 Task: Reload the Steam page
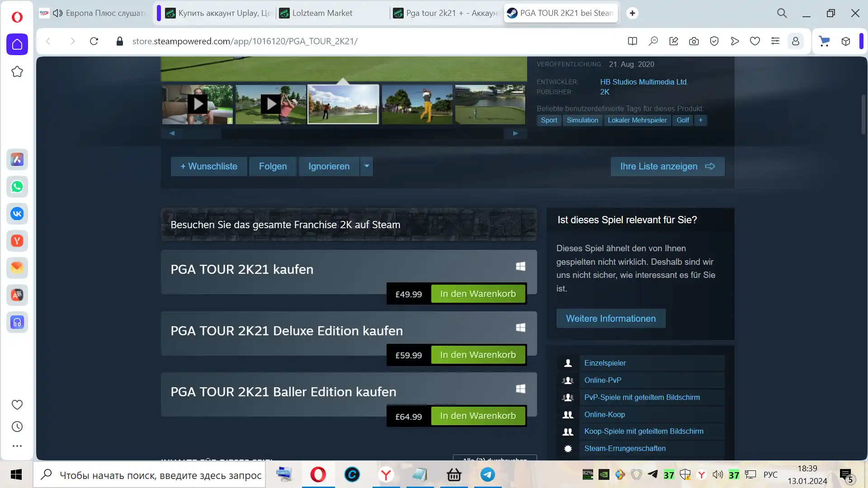(x=94, y=41)
